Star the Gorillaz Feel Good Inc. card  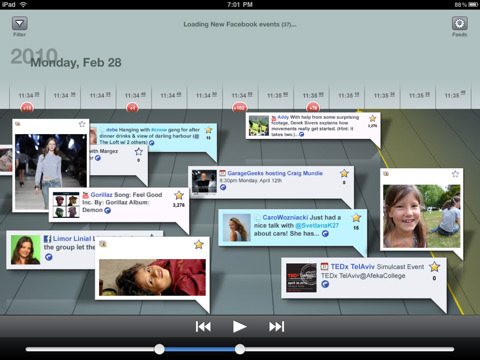[x=179, y=195]
